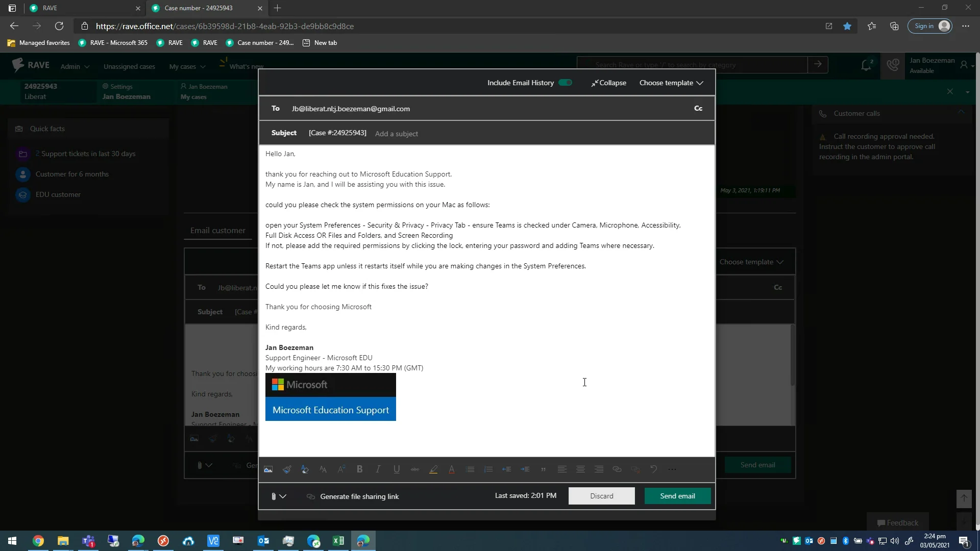The width and height of the screenshot is (980, 551).
Task: Expand the attachment options chevron
Action: [284, 496]
